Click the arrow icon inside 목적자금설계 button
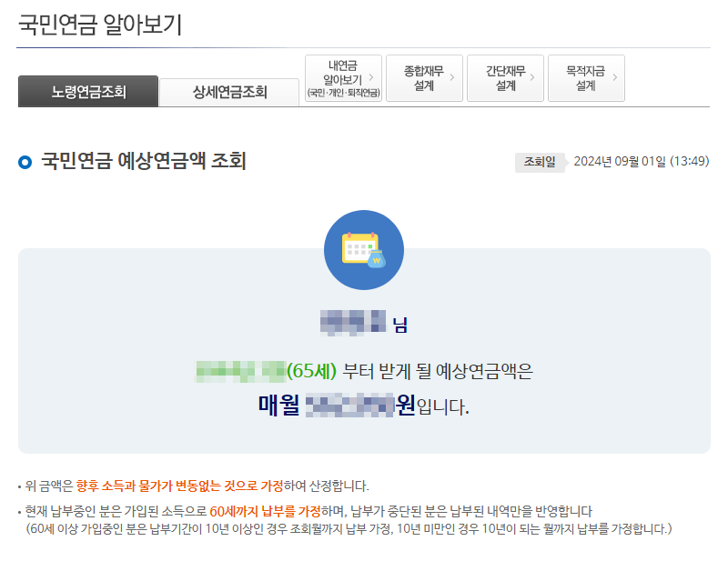Image resolution: width=728 pixels, height=561 pixels. tap(614, 76)
